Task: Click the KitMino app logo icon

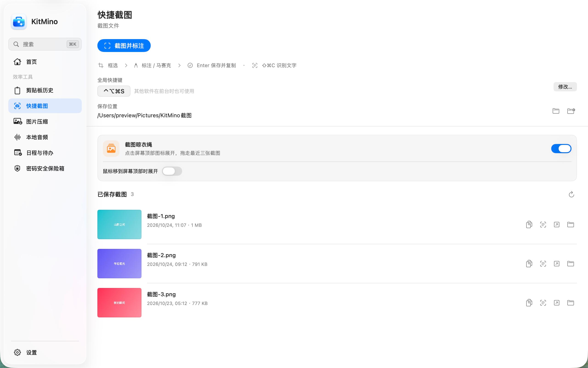Action: coord(19,22)
